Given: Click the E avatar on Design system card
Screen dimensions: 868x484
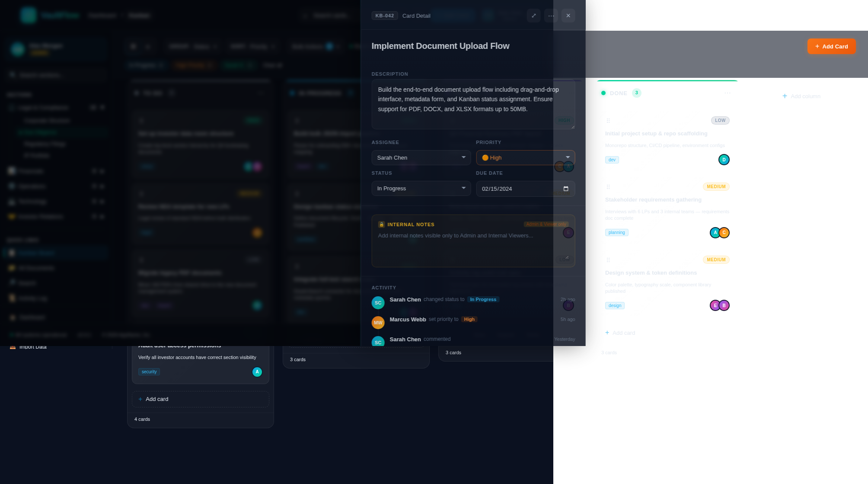Looking at the screenshot, I should click(715, 305).
